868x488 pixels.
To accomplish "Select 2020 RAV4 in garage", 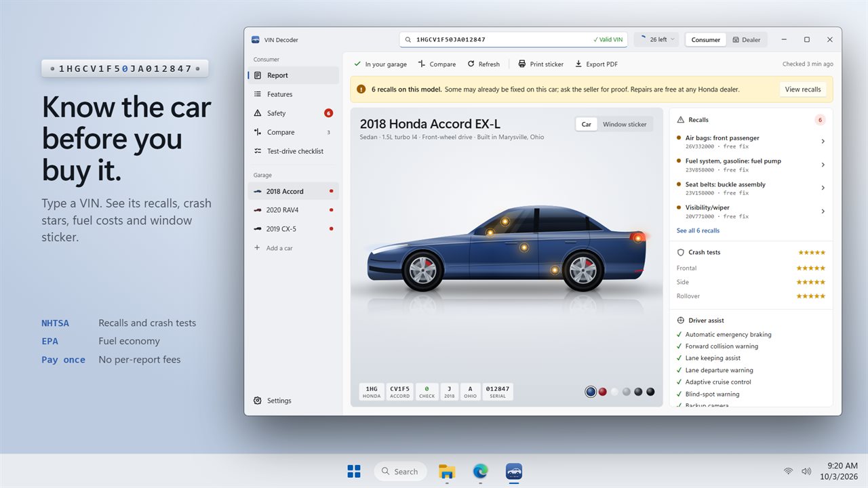I will pos(293,210).
